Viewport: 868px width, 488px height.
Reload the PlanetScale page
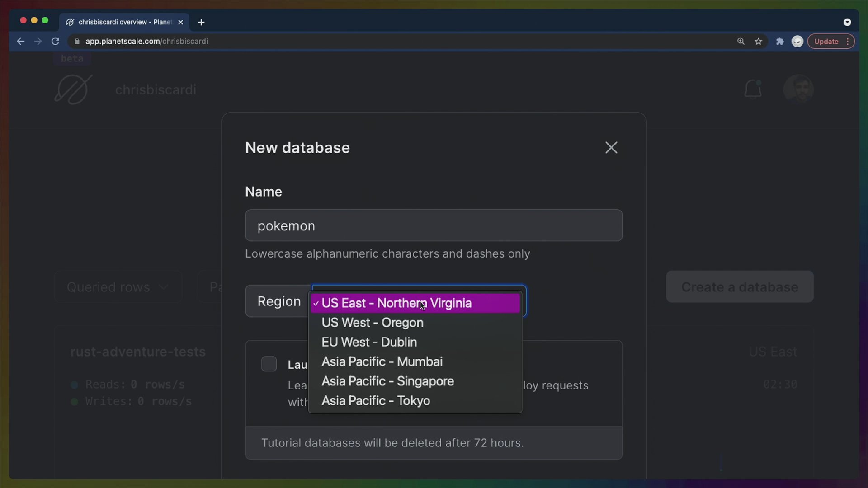click(55, 41)
